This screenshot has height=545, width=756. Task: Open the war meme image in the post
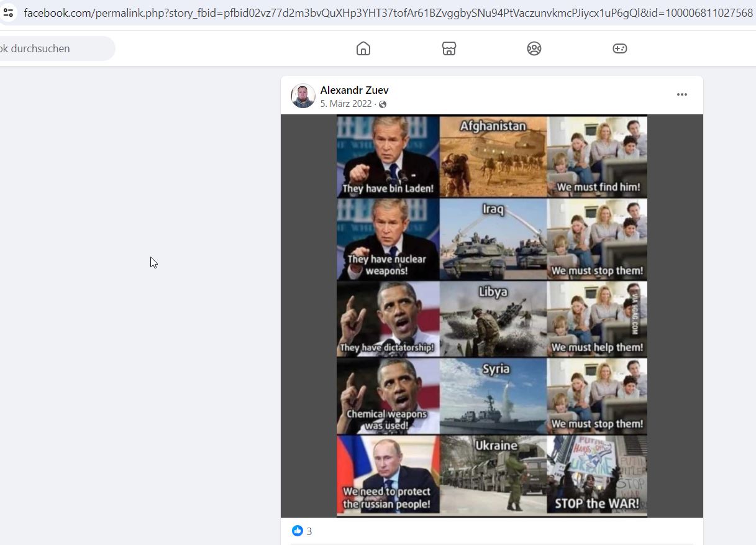pyautogui.click(x=492, y=316)
